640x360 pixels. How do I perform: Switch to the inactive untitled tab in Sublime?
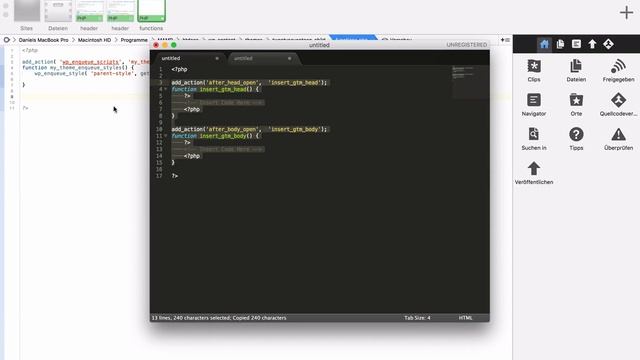pos(263,58)
